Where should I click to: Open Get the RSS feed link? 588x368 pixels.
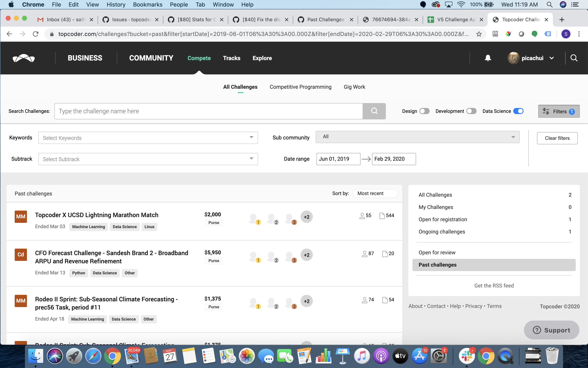pyautogui.click(x=494, y=285)
